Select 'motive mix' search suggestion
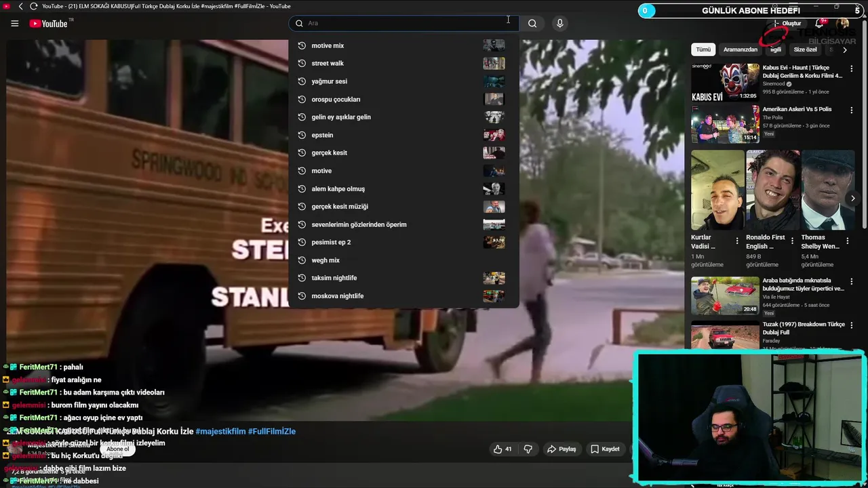 click(x=403, y=45)
